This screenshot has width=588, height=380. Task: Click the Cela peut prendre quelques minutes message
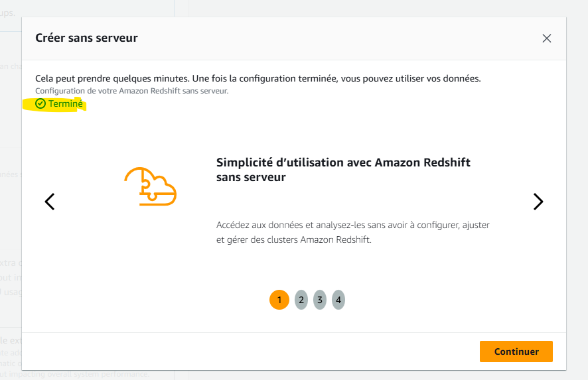point(258,78)
